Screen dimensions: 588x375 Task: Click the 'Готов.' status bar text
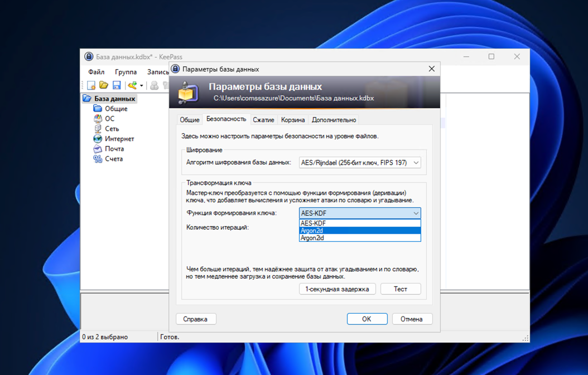(170, 337)
